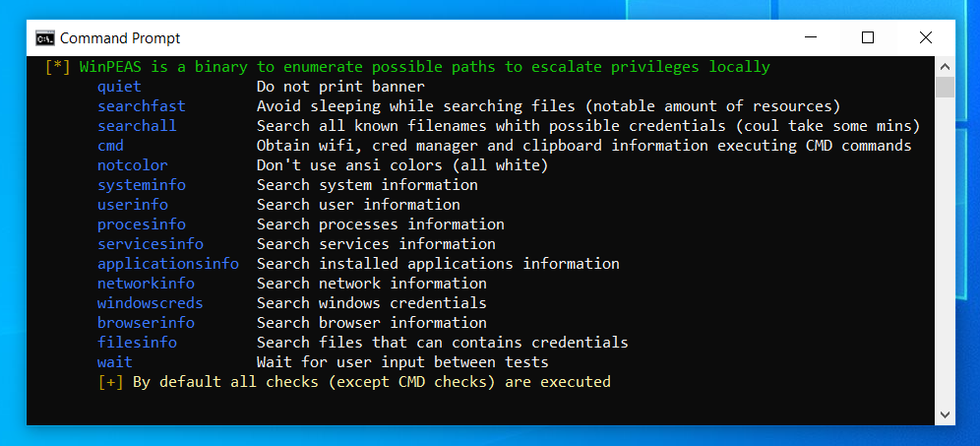Click 'Obtain wifi, cred manager' description
This screenshot has width=980, height=446.
pos(583,146)
